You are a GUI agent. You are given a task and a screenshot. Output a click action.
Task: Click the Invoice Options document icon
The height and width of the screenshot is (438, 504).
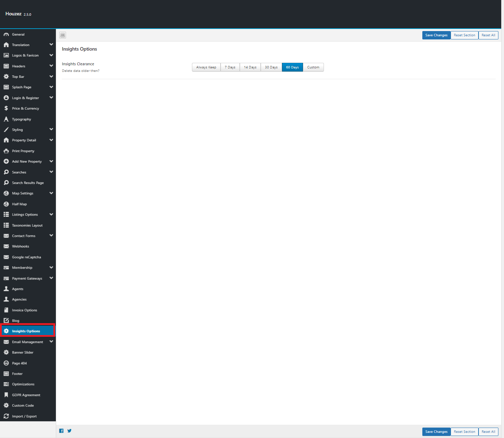pyautogui.click(x=6, y=310)
